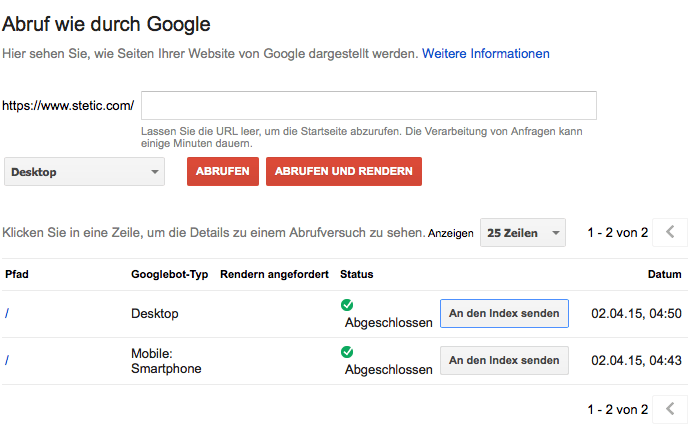The image size is (688, 443).
Task: Click the Abruf wie durch Google heading
Action: pyautogui.click(x=106, y=24)
